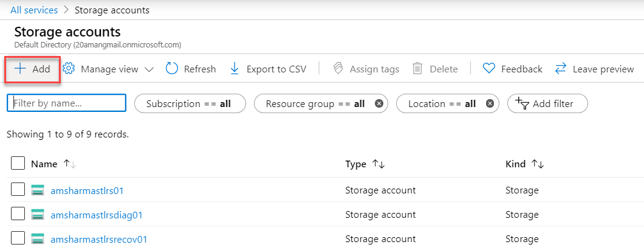Click the Type column header
The height and width of the screenshot is (250, 644).
(x=355, y=164)
